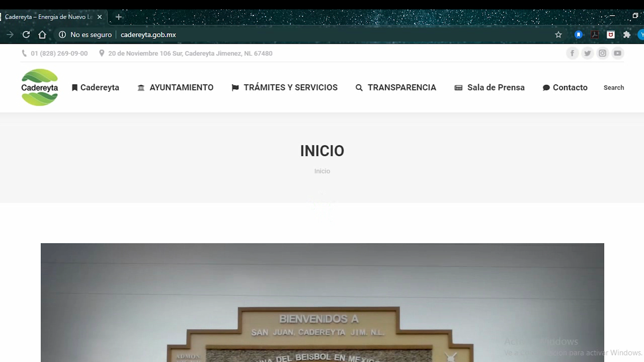Click the browser home icon
The image size is (644, 362).
[x=42, y=35]
